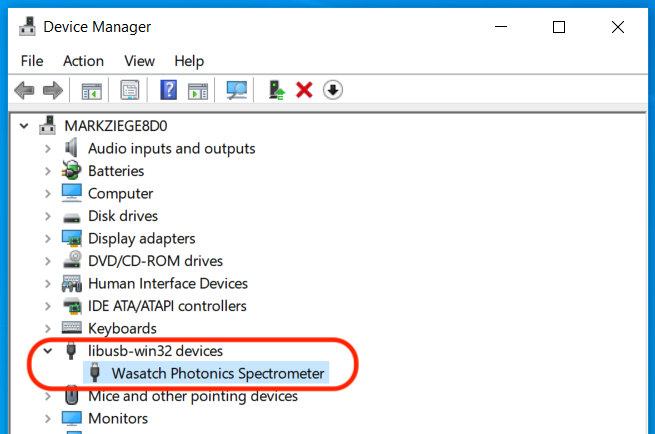Click the blue Help question mark icon

(x=168, y=91)
